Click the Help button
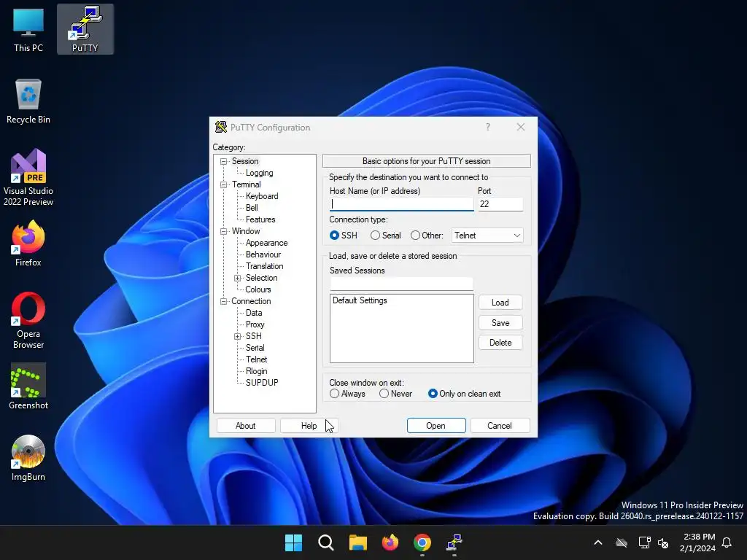This screenshot has width=747, height=560. pos(309,426)
